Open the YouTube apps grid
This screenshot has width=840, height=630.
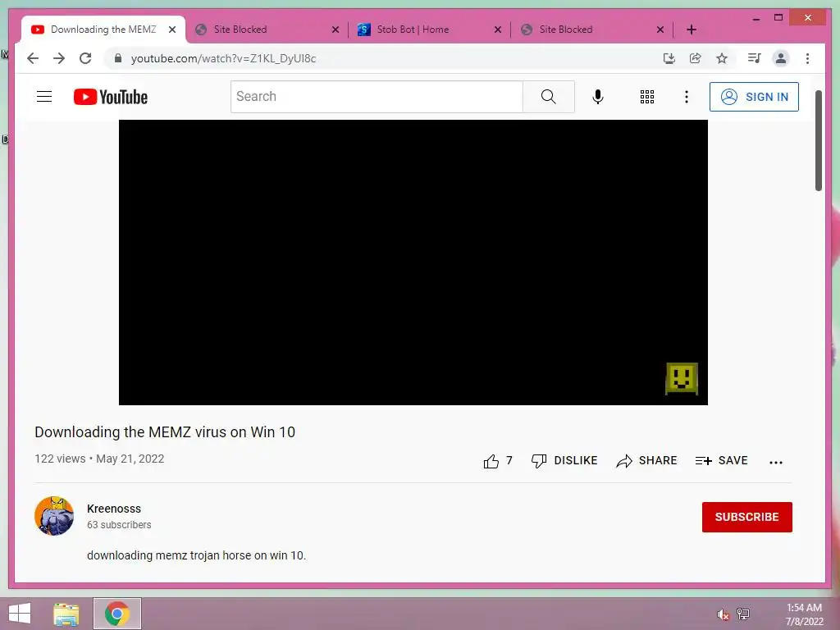[647, 97]
